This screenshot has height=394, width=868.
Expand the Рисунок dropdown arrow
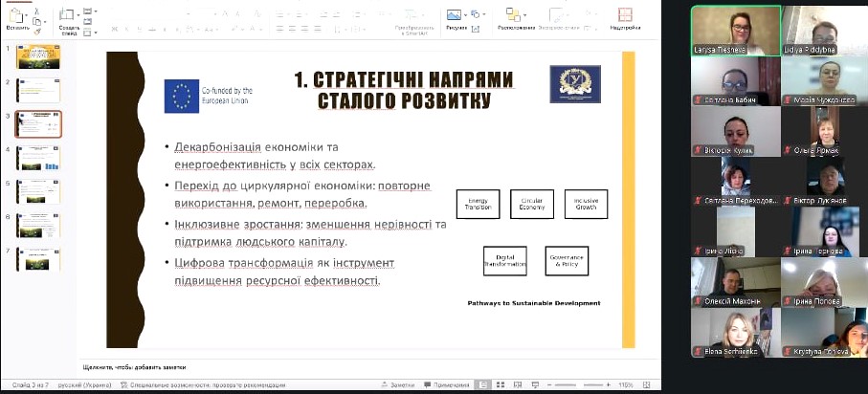click(x=465, y=15)
